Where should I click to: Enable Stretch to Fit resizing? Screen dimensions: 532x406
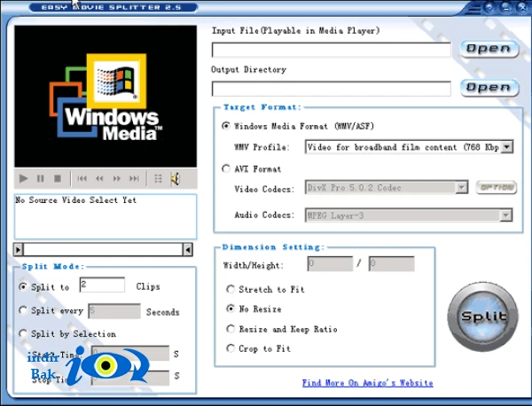(231, 289)
